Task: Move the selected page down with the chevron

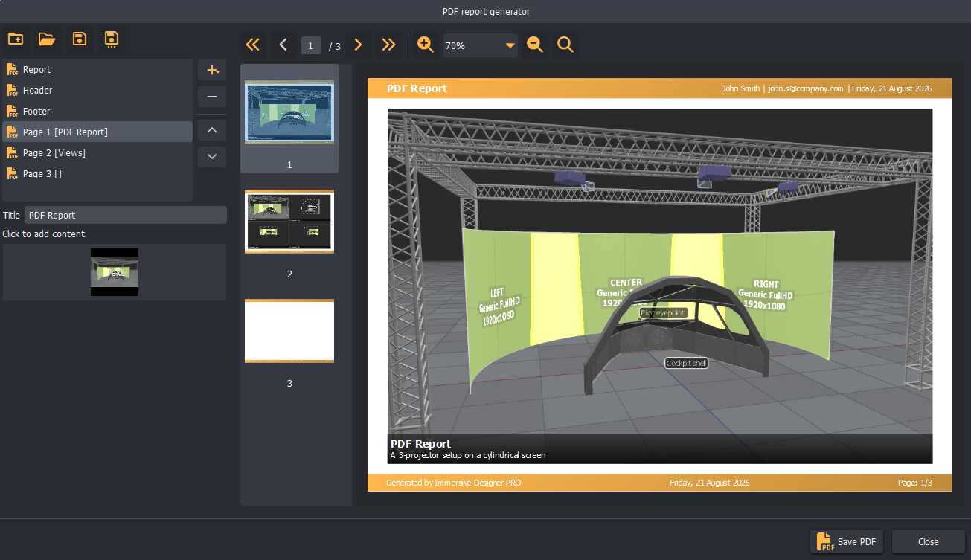Action: coord(212,157)
